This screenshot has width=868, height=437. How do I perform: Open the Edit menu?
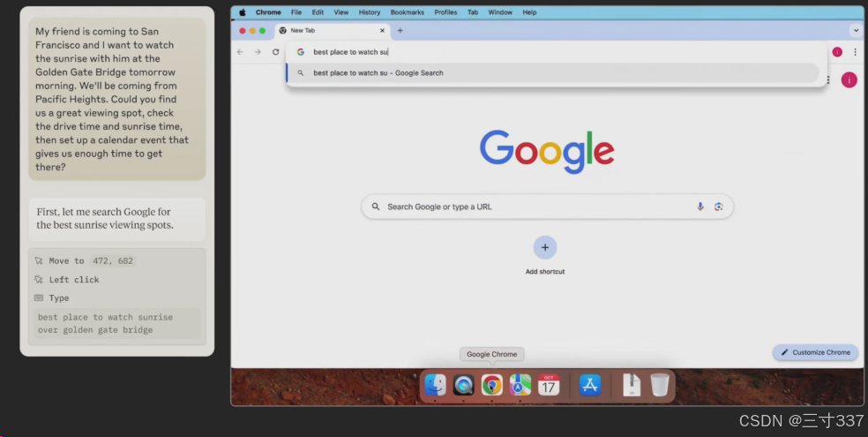[318, 12]
